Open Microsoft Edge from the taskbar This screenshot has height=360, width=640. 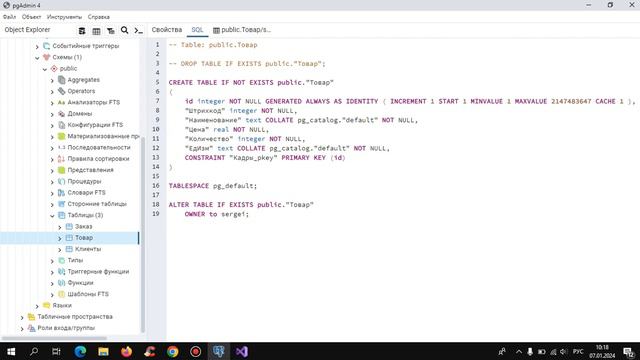(x=80, y=351)
